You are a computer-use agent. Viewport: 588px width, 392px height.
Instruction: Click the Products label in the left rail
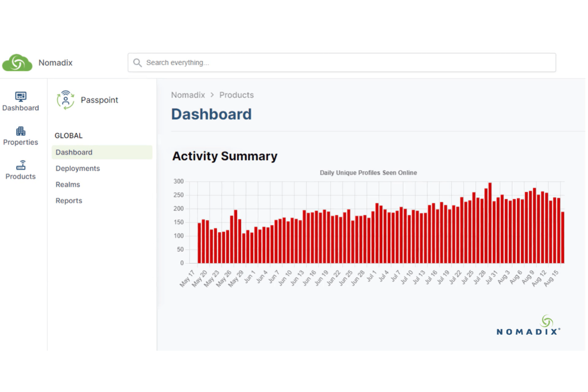pyautogui.click(x=21, y=176)
